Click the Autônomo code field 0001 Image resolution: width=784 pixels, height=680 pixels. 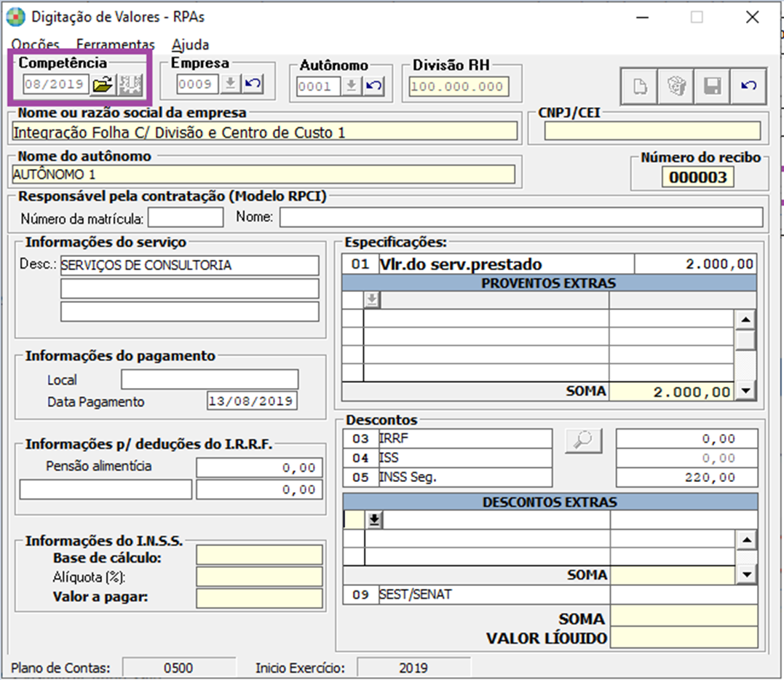click(x=319, y=87)
